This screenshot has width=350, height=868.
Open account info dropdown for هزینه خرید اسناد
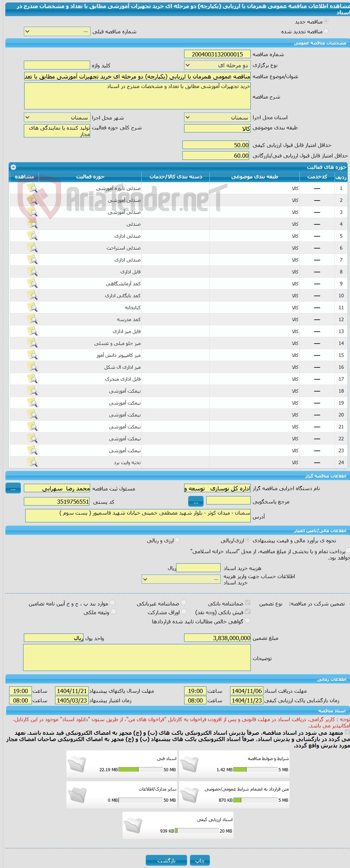(181, 579)
